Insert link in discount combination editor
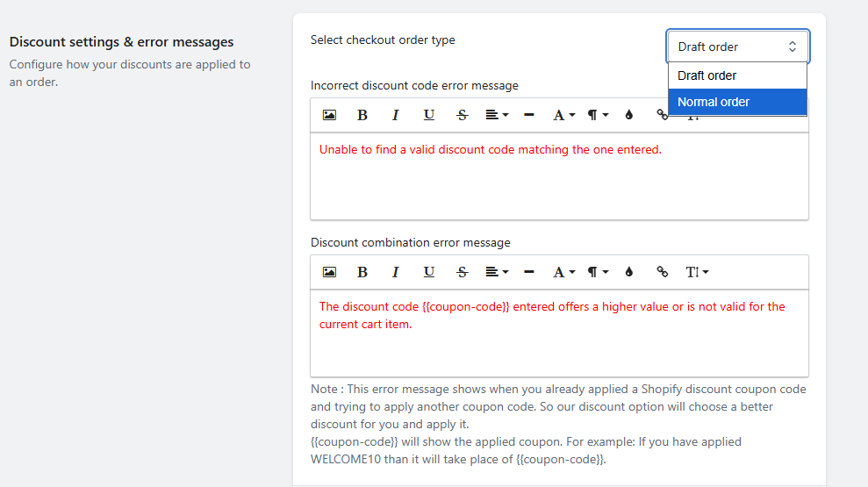Screen dimensions: 868x487 point(662,272)
